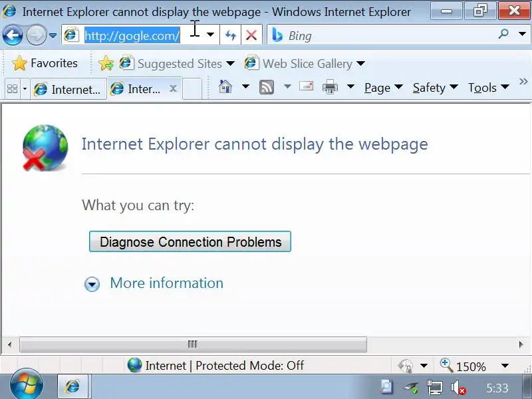Click Diagnose Connection Problems button
The height and width of the screenshot is (399, 532).
[190, 241]
